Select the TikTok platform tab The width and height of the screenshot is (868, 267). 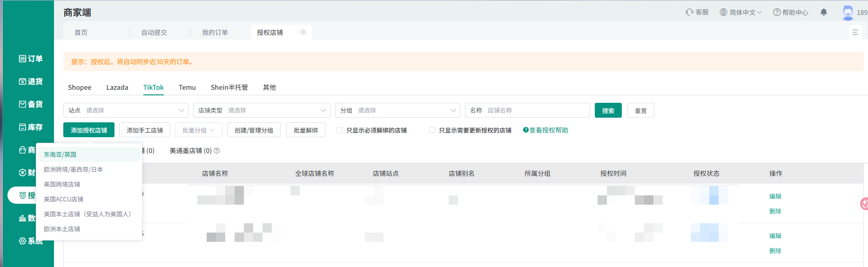[154, 87]
